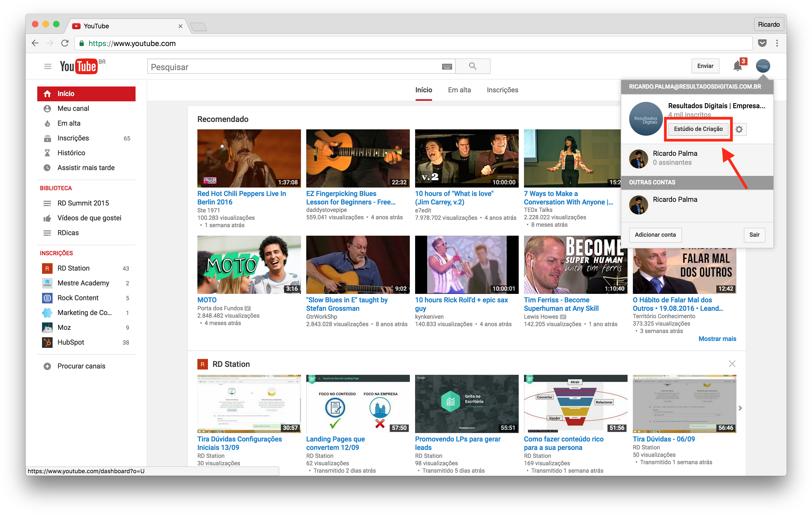Select Histórico in the sidebar
This screenshot has height=515, width=812.
(72, 153)
